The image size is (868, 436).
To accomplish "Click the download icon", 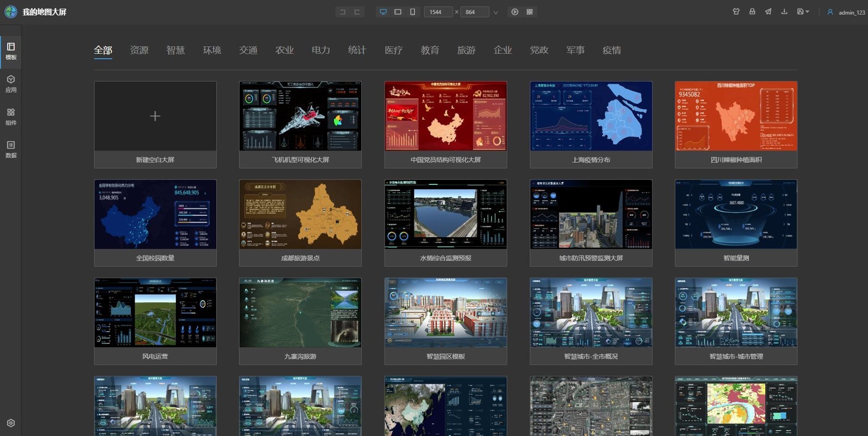I will (x=784, y=11).
